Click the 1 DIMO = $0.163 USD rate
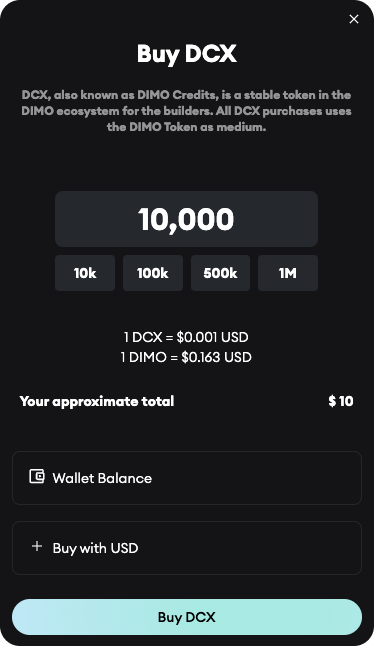The height and width of the screenshot is (646, 374). coord(186,357)
